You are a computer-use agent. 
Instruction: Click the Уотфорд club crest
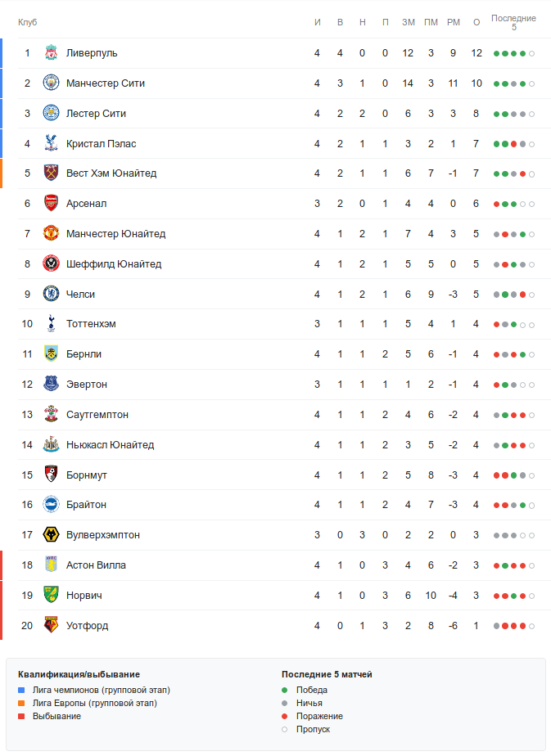pyautogui.click(x=51, y=626)
